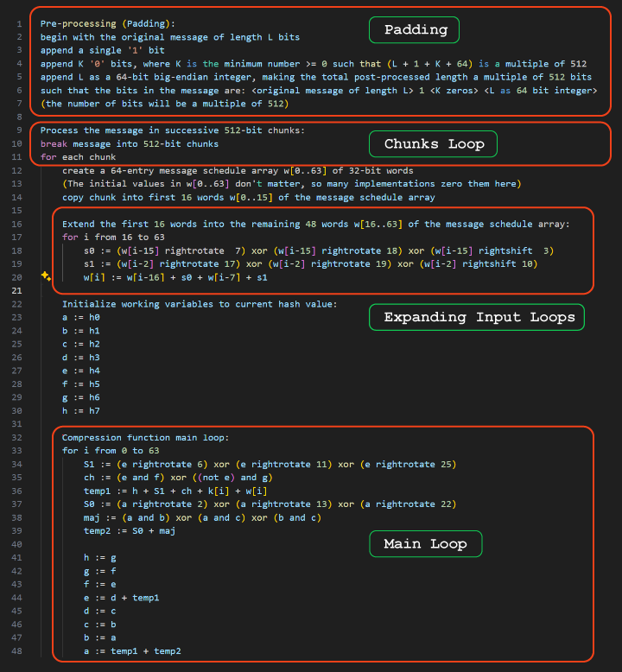
Task: Click line number 32 in the gutter
Action: 16,437
